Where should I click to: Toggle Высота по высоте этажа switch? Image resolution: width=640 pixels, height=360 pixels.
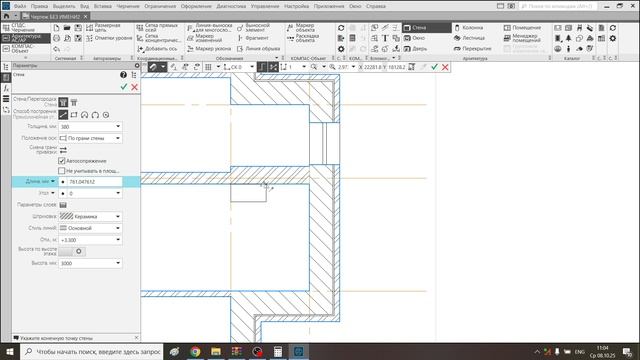point(72,251)
